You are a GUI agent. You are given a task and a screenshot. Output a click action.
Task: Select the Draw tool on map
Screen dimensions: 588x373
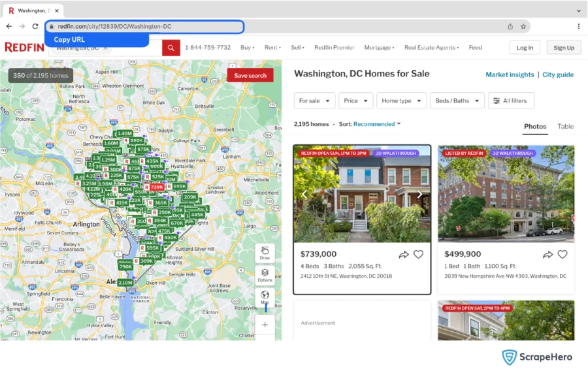coord(265,253)
